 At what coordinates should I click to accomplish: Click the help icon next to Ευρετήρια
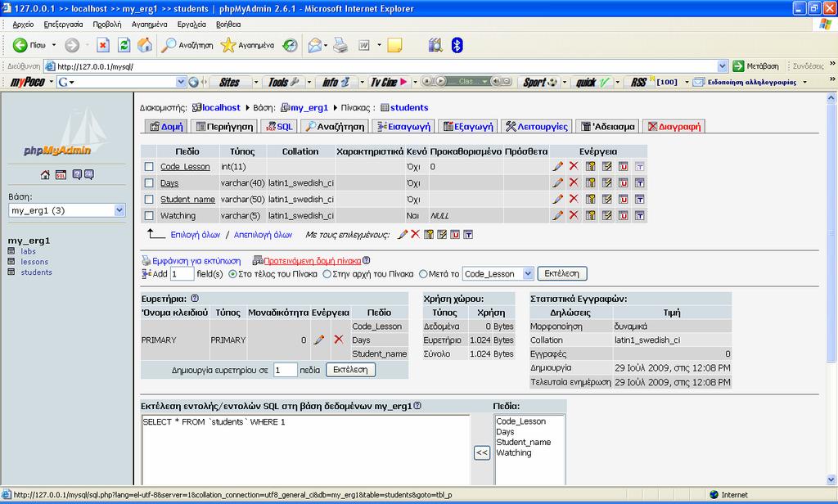[x=195, y=299]
